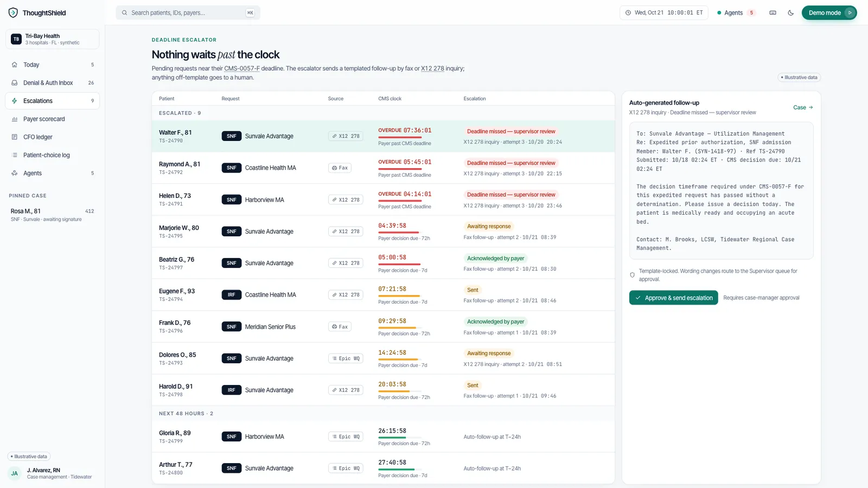Click the Patient-choice log list icon
This screenshot has height=488, width=868.
[x=15, y=155]
